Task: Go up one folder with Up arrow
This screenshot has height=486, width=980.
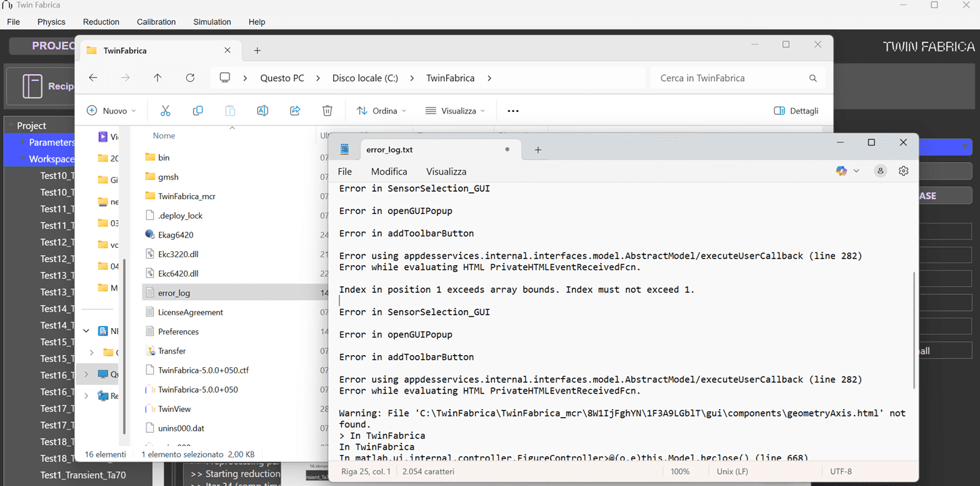Action: [x=157, y=78]
